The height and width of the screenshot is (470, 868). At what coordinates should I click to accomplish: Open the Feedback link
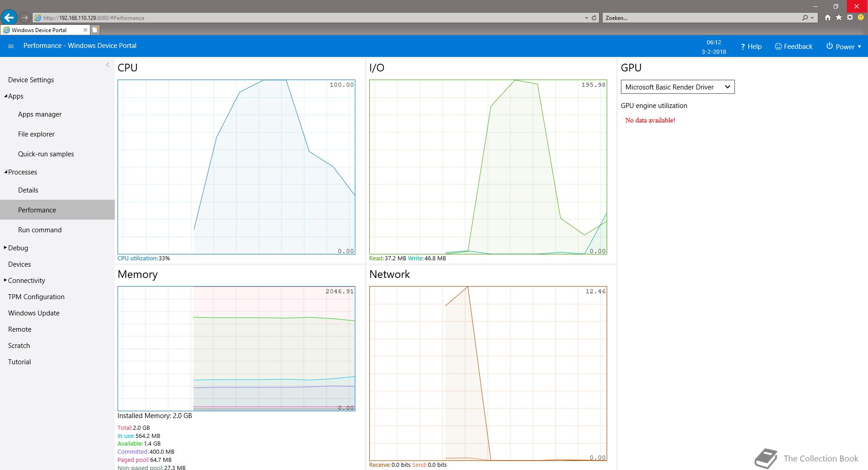point(793,47)
